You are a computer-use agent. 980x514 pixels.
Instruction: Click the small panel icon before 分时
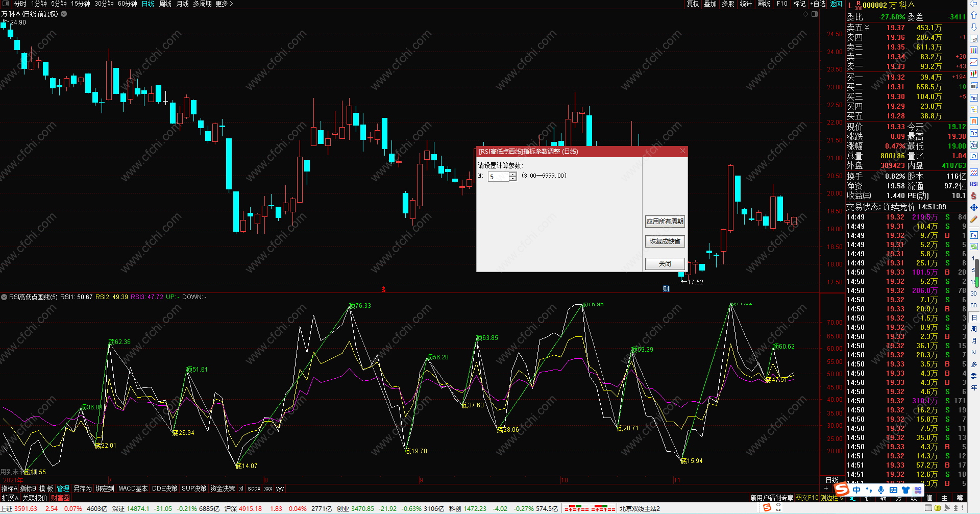click(6, 4)
